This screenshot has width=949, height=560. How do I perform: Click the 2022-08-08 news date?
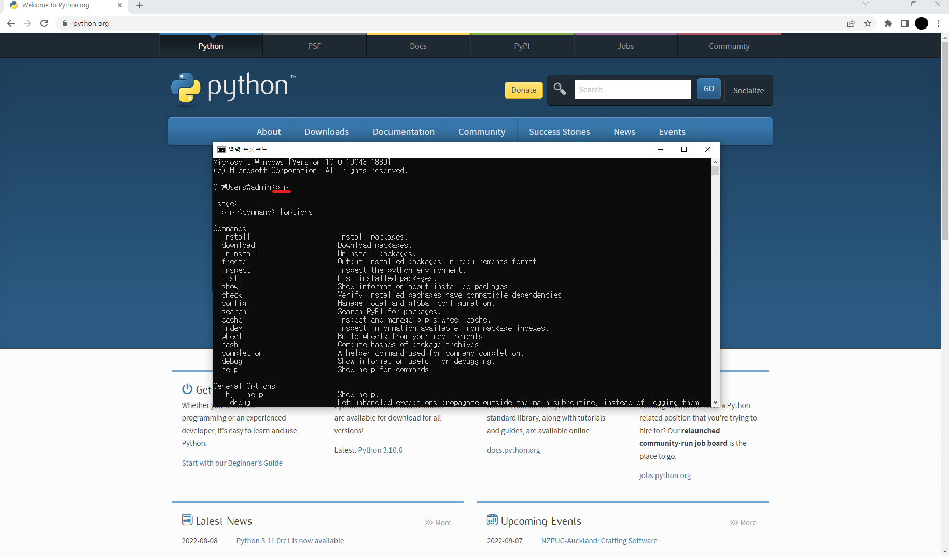pyautogui.click(x=200, y=541)
